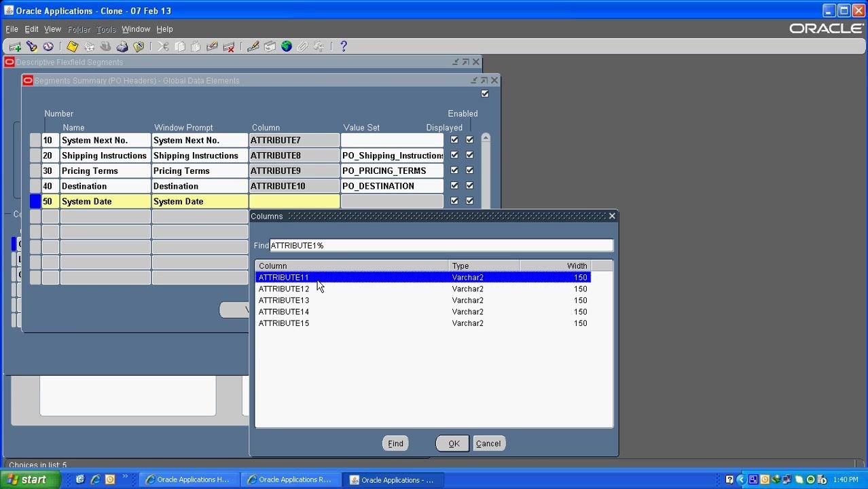Click the Windows start button
The image size is (868, 489).
(x=30, y=479)
